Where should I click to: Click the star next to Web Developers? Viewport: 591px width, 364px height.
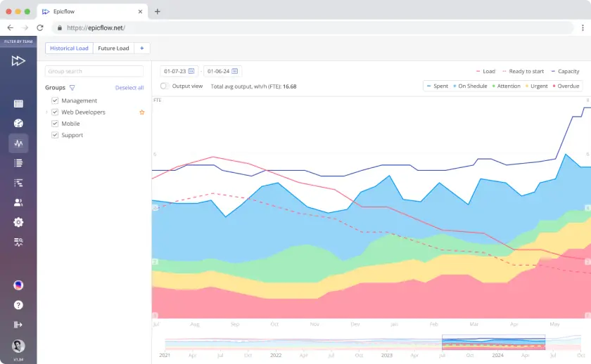click(x=141, y=112)
